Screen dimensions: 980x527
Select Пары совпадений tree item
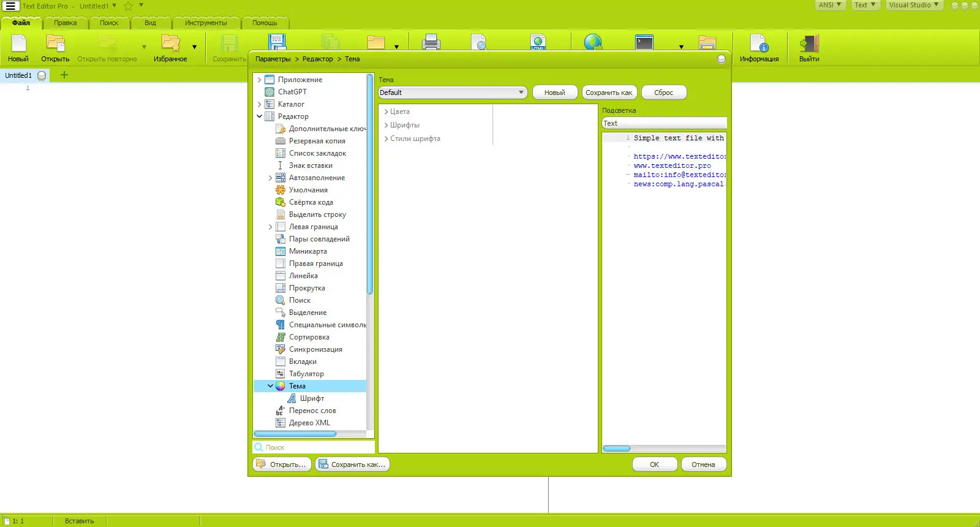(319, 239)
